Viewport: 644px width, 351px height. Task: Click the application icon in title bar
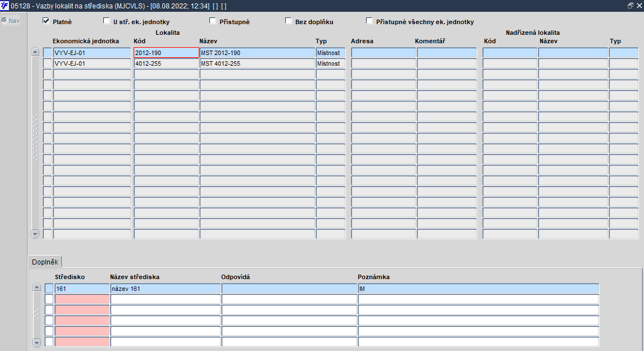point(4,6)
